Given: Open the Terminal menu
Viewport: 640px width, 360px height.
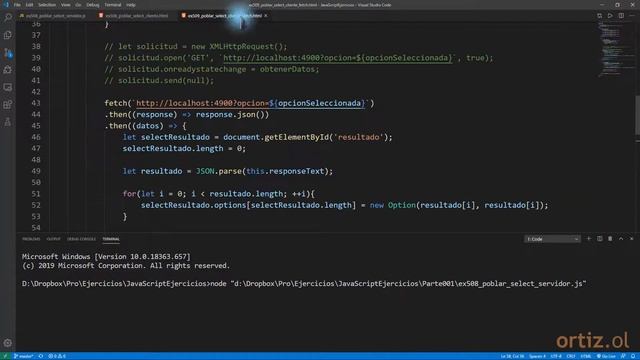Looking at the screenshot, I should coord(113,5).
